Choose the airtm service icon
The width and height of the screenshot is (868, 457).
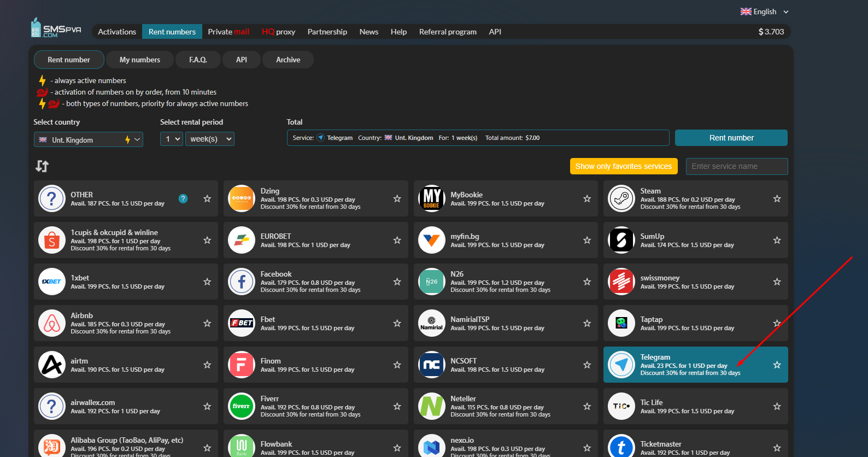52,365
